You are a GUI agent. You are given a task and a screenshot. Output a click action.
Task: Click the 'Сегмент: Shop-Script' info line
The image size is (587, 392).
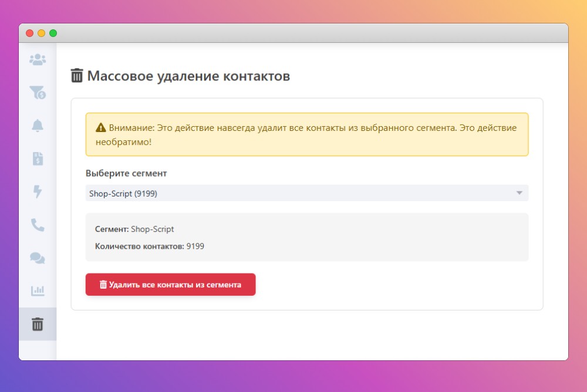click(134, 229)
